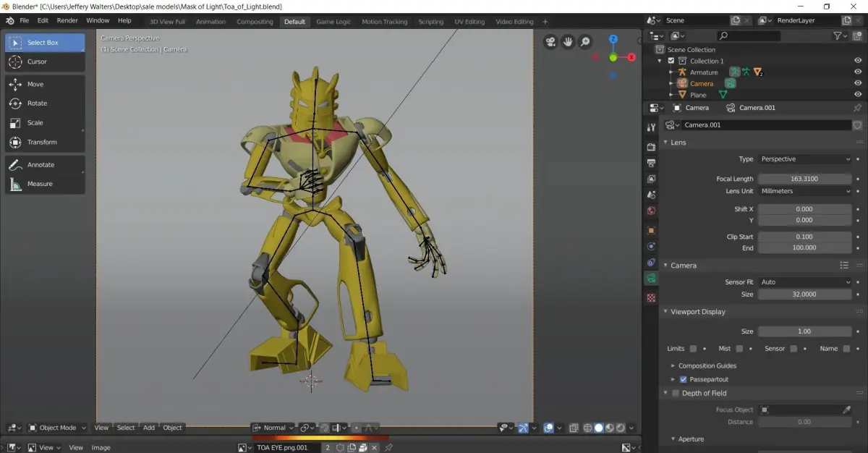Switch to the UV Editing workspace tab
The image size is (868, 453).
click(x=469, y=22)
